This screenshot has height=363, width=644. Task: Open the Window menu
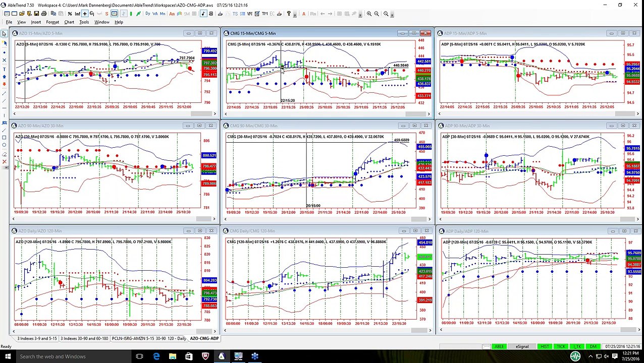tap(101, 22)
